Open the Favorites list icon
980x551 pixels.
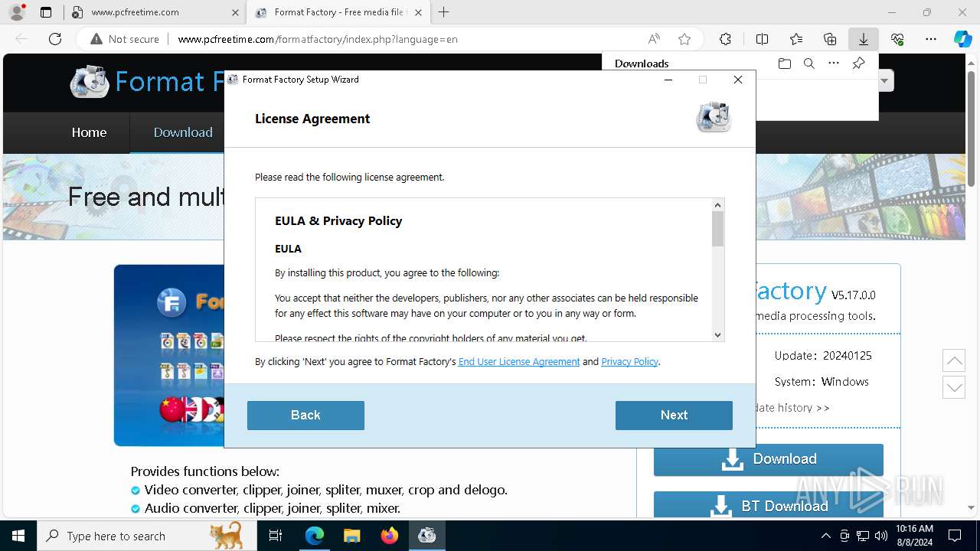[796, 39]
